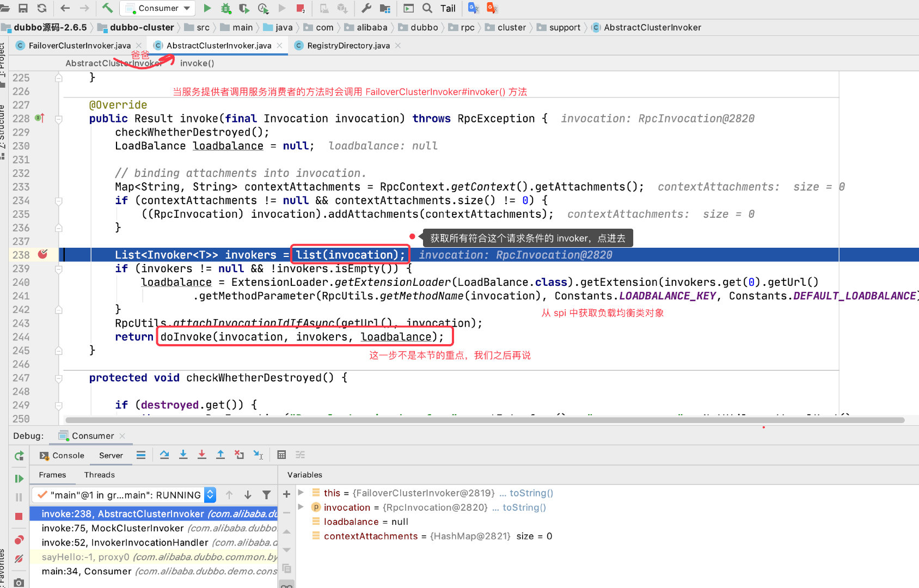Click the Run to Cursor icon
This screenshot has width=919, height=588.
[258, 455]
